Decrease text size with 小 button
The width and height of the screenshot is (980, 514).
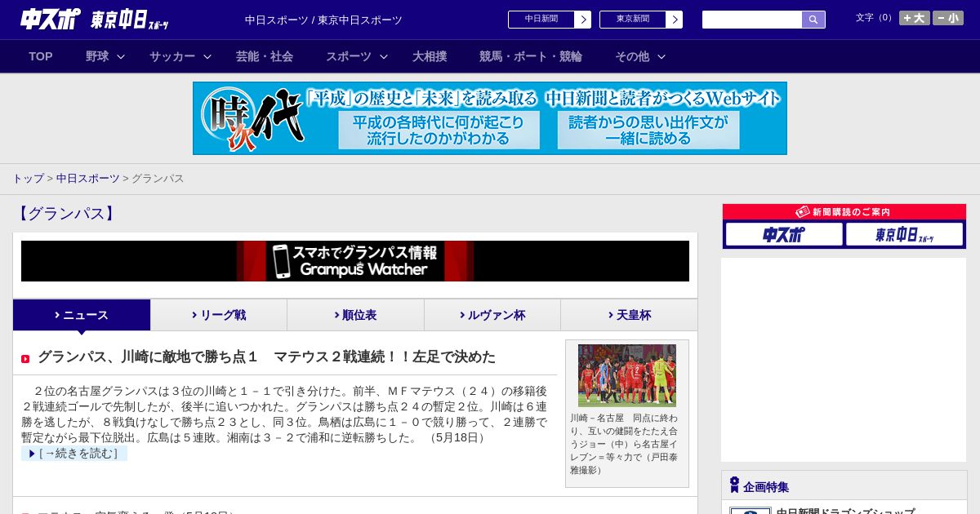[948, 18]
